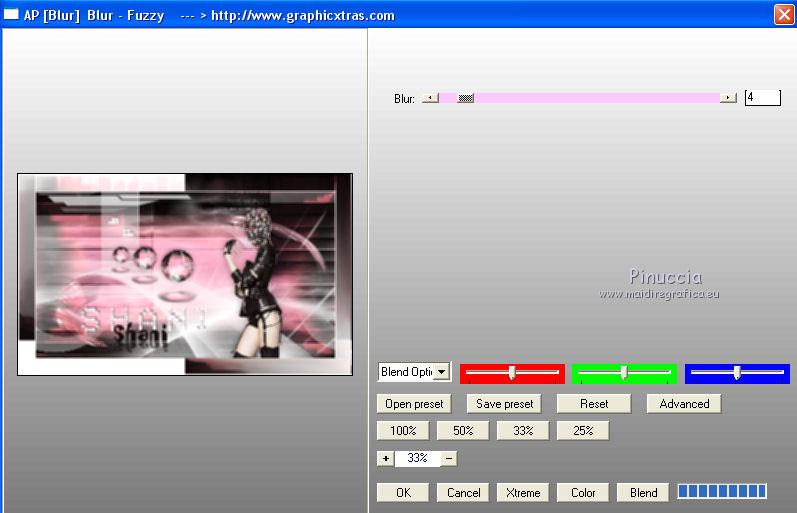Click the Xtreme button
This screenshot has height=513, width=797.
[x=523, y=493]
